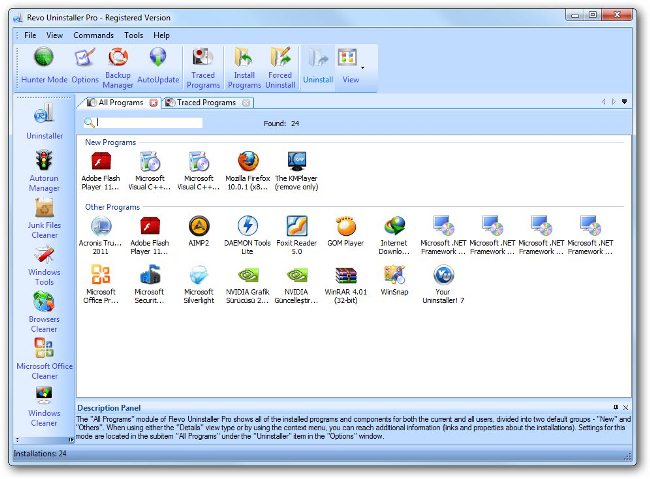650x479 pixels.
Task: Open the Backup Manager tool
Action: 118,66
